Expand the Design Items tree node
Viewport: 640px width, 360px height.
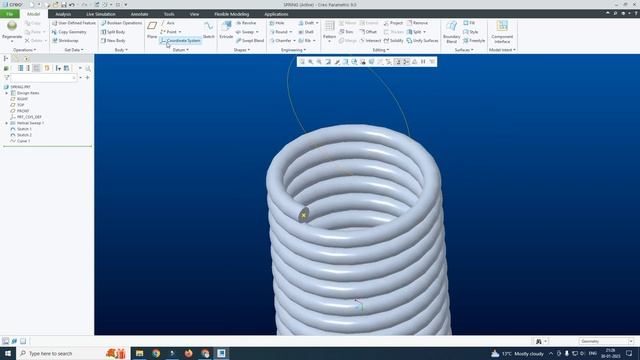[x=7, y=93]
